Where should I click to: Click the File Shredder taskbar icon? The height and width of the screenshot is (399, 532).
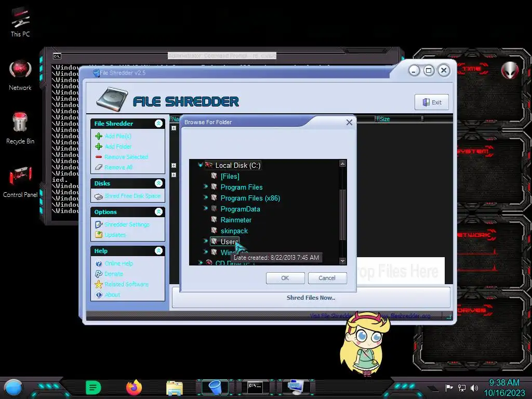point(215,388)
